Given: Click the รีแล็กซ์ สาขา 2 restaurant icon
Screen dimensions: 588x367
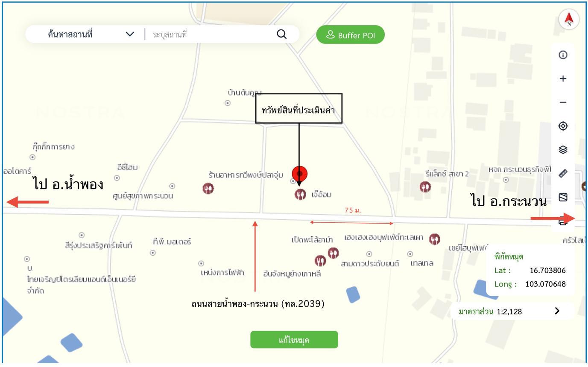Looking at the screenshot, I should 425,187.
